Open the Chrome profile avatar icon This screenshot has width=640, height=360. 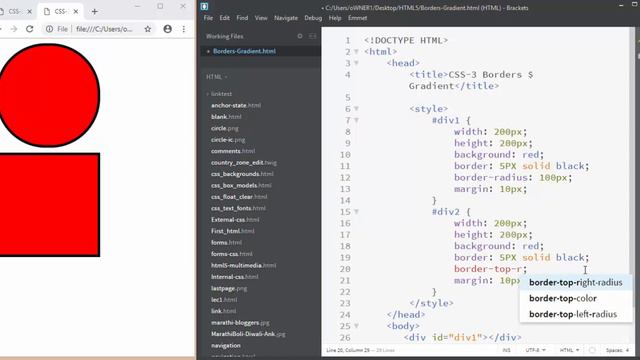167,29
